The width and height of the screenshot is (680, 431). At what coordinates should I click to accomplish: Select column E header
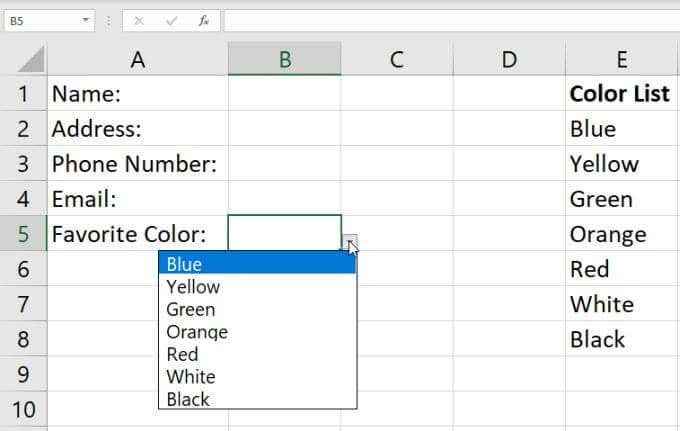click(621, 60)
